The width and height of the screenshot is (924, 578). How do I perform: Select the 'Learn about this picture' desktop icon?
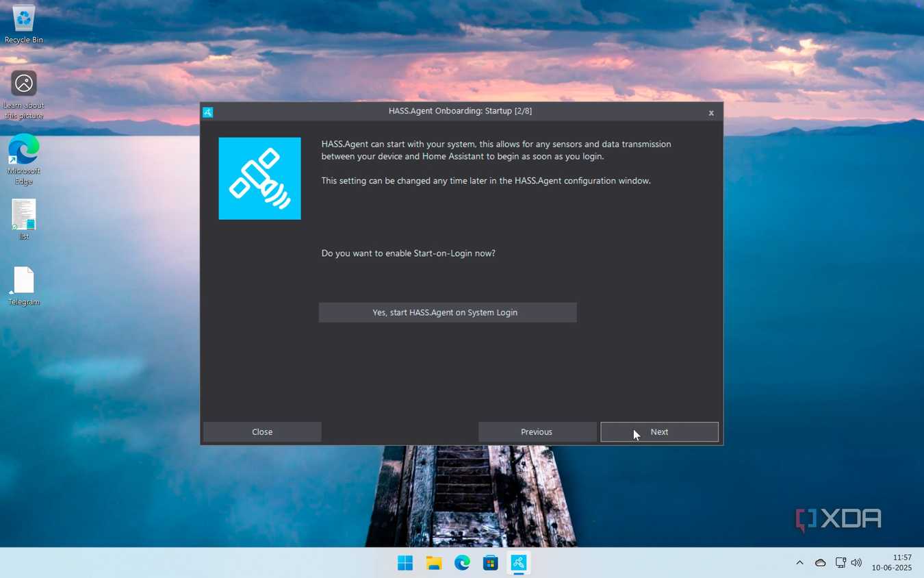coord(23,95)
